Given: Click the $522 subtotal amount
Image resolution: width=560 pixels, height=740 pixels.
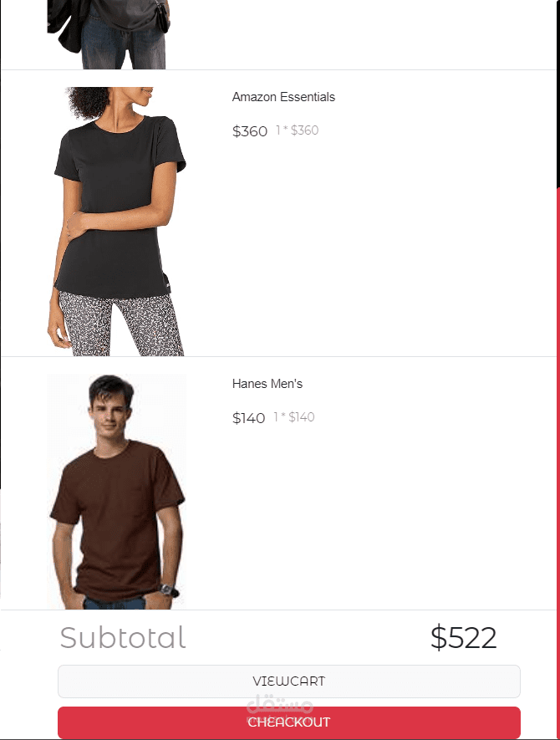Looking at the screenshot, I should coord(463,638).
